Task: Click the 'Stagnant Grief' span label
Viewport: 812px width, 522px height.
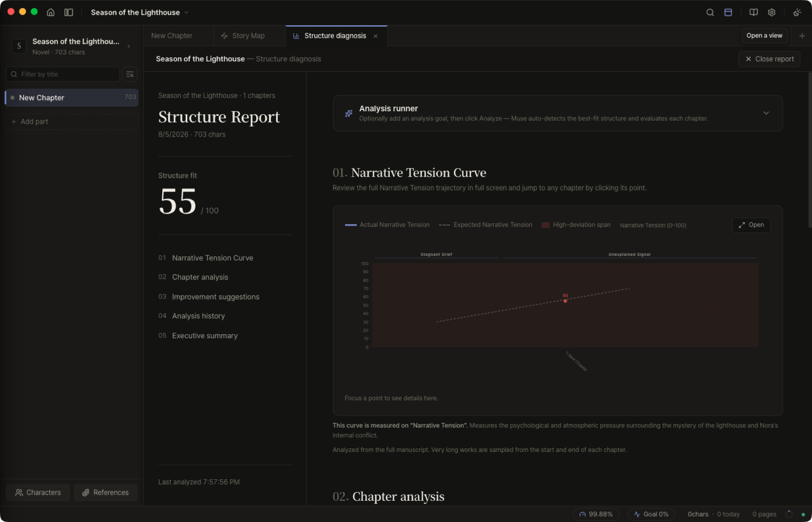Action: click(436, 254)
